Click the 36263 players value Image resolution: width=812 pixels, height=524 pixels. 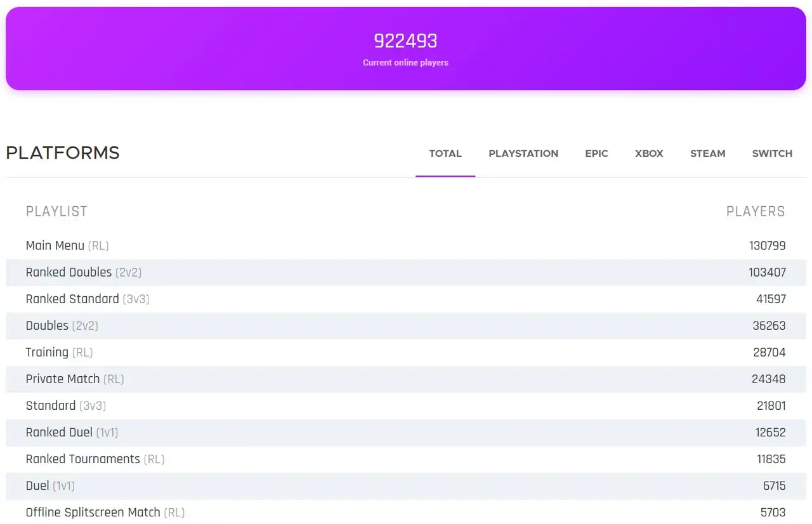[x=769, y=325]
